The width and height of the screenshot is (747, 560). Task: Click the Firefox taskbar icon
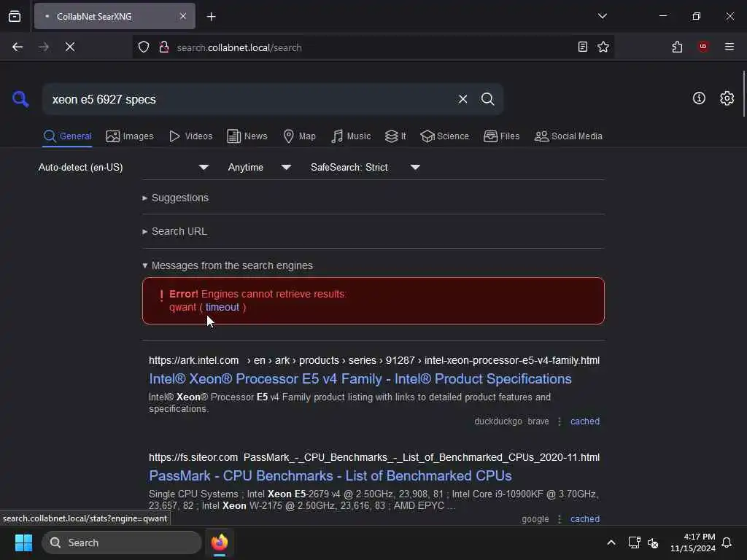point(220,542)
